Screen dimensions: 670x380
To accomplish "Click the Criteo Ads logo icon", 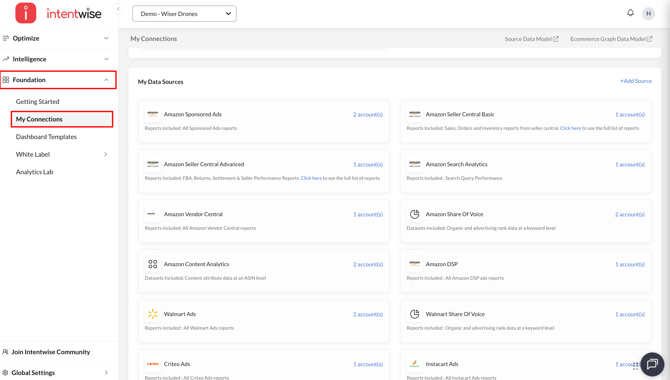I will click(153, 364).
